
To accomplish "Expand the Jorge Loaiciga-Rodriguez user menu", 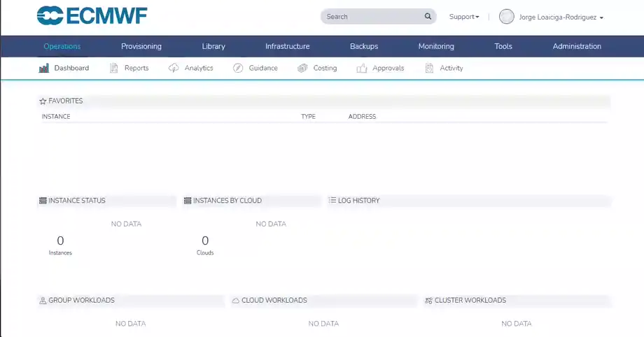I will [x=561, y=17].
